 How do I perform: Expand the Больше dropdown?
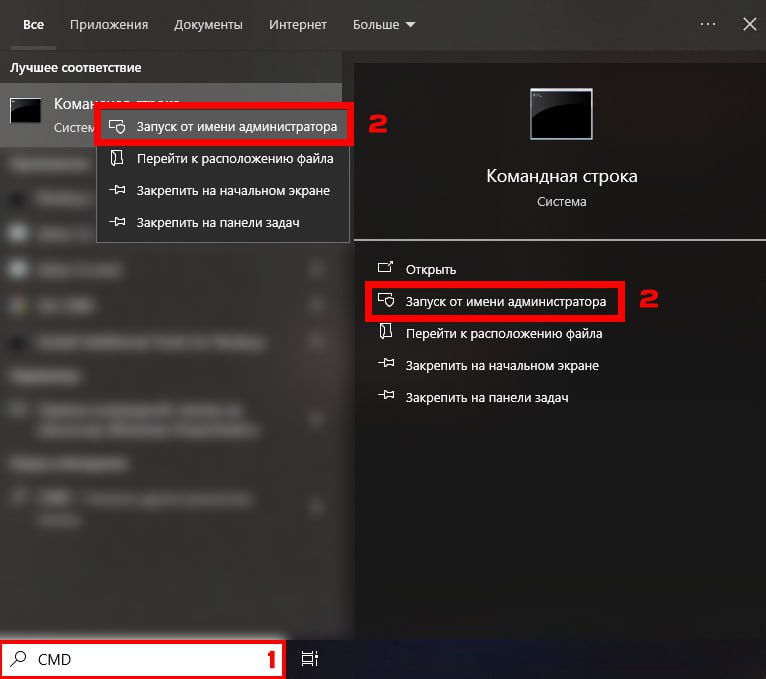pos(384,24)
